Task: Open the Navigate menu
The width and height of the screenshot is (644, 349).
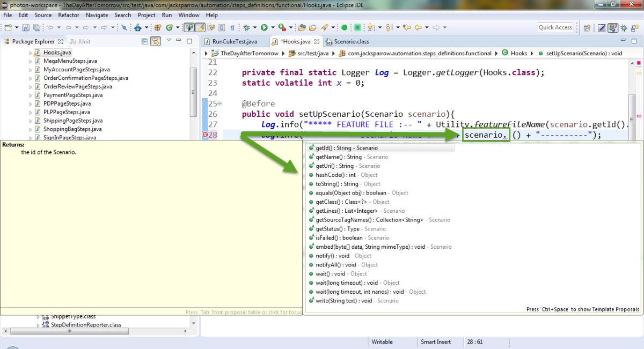Action: click(x=97, y=15)
